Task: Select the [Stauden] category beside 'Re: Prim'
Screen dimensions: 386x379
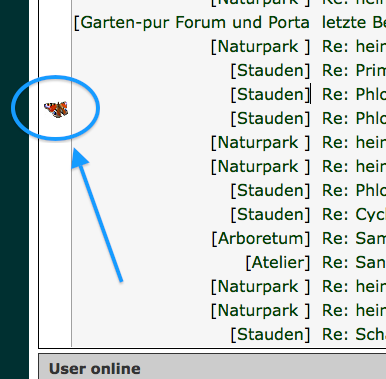Action: point(270,71)
